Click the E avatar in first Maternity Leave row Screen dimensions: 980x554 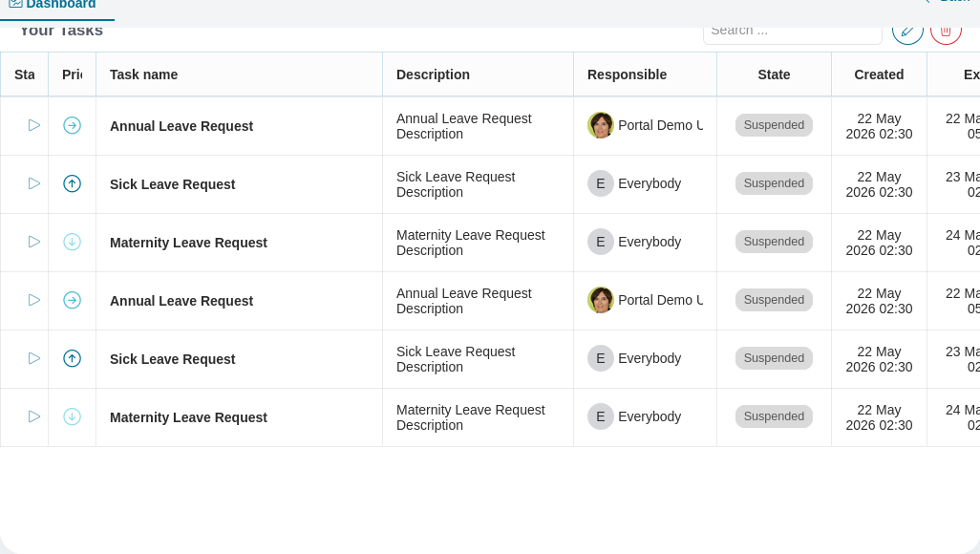click(600, 242)
